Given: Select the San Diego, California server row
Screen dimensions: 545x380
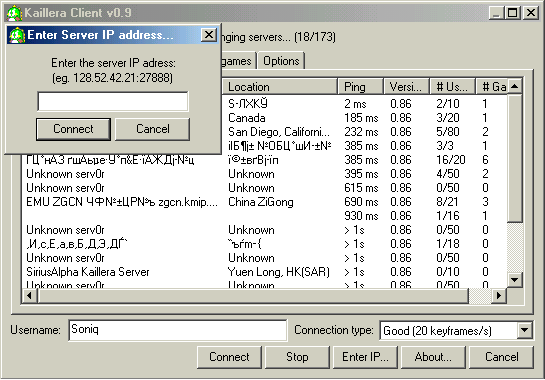Looking at the screenshot, I should click(364, 132).
